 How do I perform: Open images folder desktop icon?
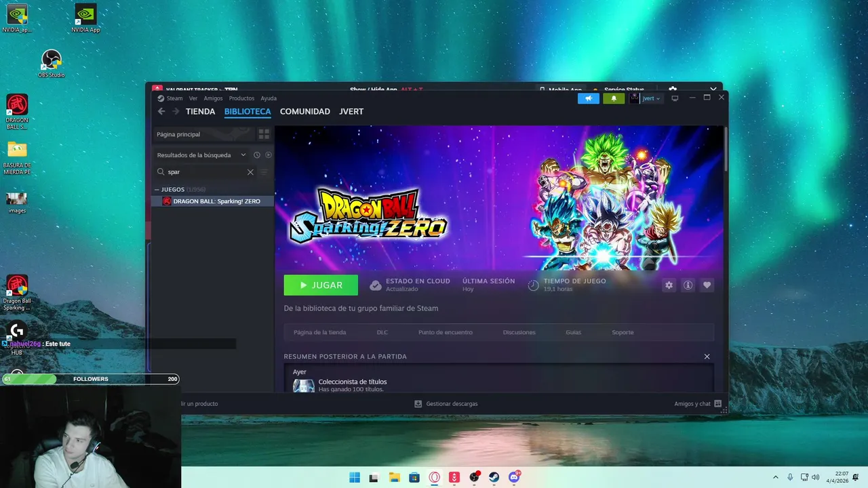[x=17, y=202]
